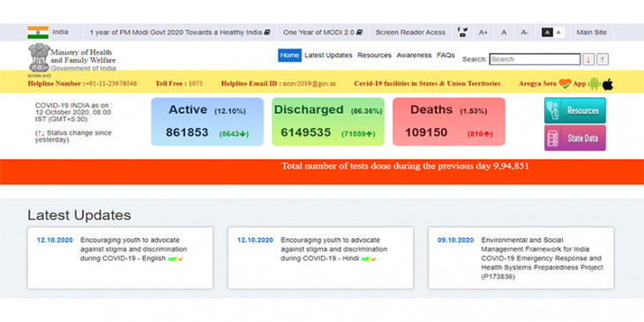Click the helpline number +91-11-23978046
The height and width of the screenshot is (322, 644).
click(110, 84)
